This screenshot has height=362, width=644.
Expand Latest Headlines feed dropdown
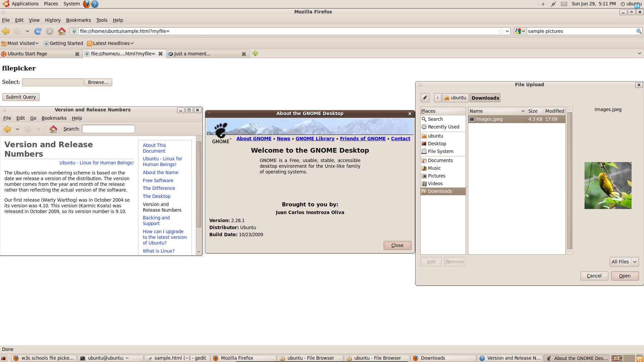pos(132,43)
